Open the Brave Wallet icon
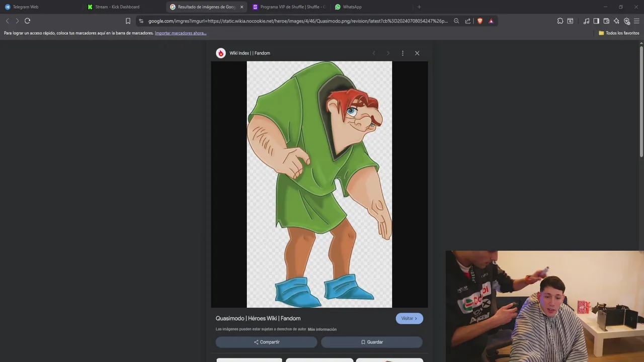The height and width of the screenshot is (362, 644). point(606,21)
